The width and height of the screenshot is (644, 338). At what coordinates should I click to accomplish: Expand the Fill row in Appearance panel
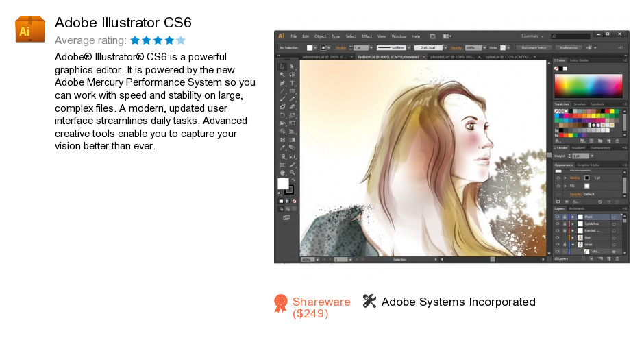pyautogui.click(x=565, y=186)
